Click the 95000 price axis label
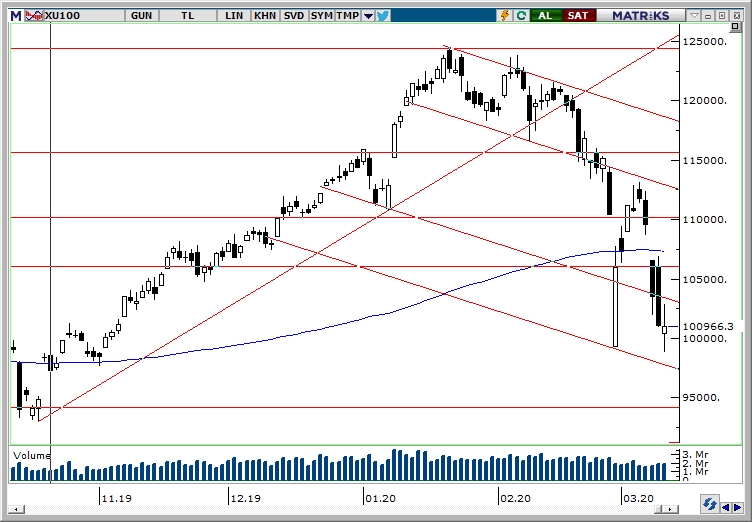This screenshot has width=752, height=522. click(x=701, y=398)
